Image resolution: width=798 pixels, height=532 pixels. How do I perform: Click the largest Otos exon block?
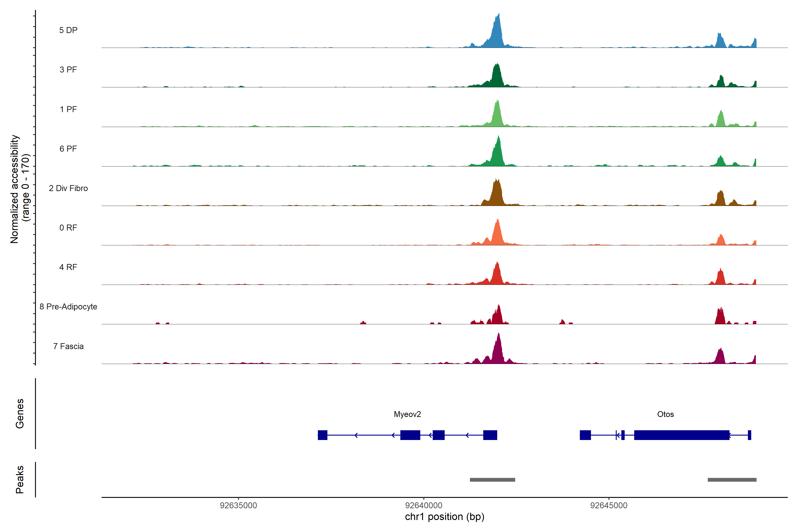[x=682, y=435]
